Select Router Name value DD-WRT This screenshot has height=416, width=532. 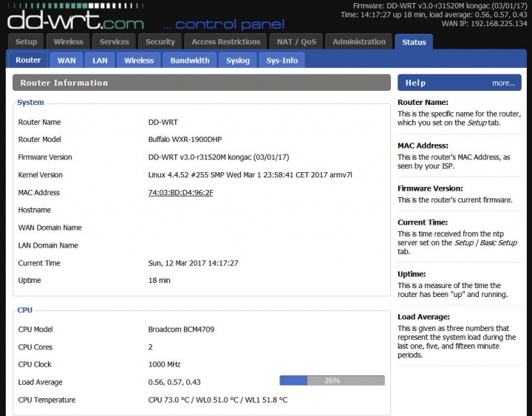click(x=163, y=122)
